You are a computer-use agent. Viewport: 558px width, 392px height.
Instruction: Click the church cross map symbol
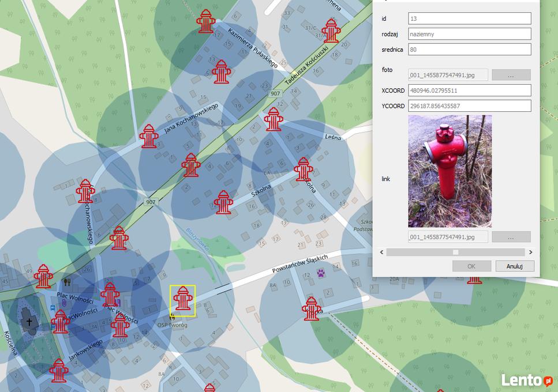tap(29, 322)
